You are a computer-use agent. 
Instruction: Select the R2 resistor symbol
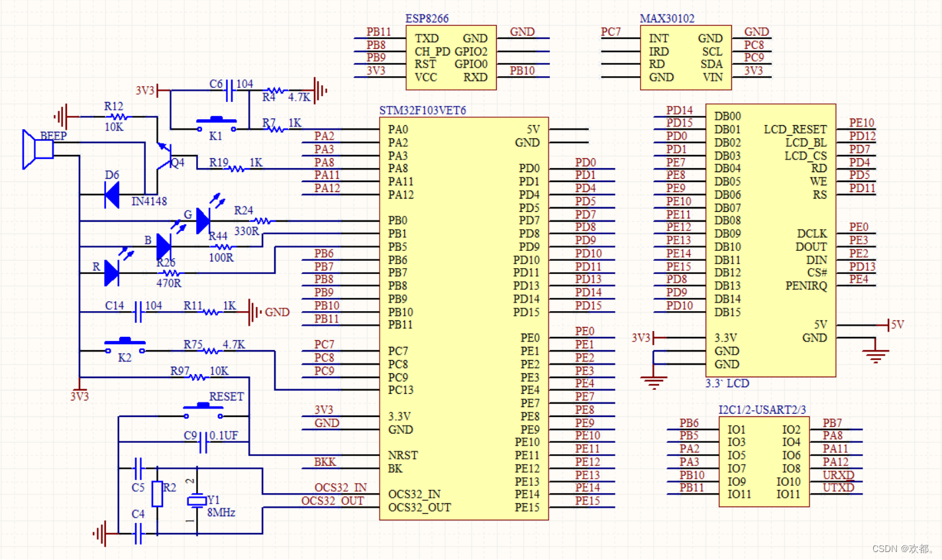click(x=157, y=494)
